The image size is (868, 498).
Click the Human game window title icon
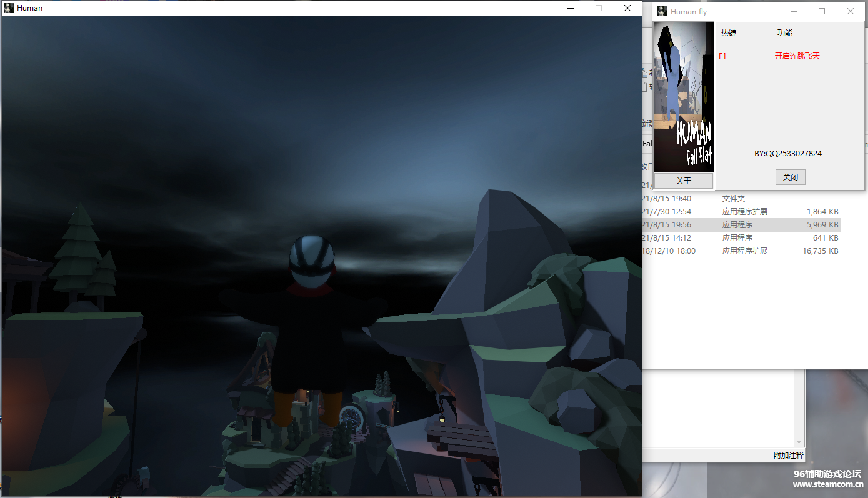coord(9,8)
